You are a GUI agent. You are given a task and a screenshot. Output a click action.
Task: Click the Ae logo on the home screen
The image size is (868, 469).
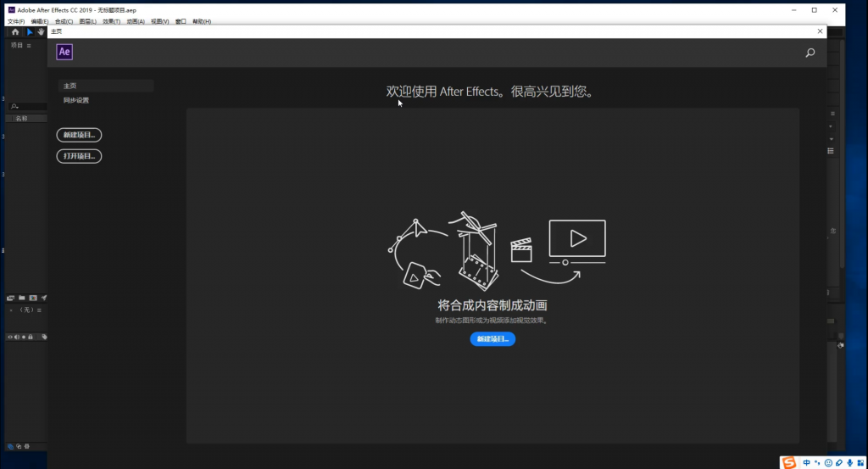(x=64, y=52)
